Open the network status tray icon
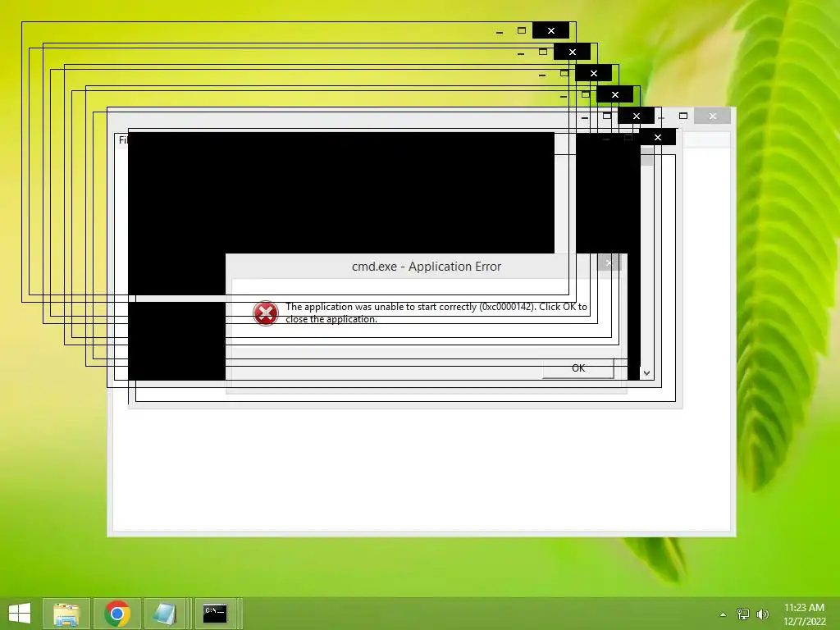The height and width of the screenshot is (630, 840). pyautogui.click(x=743, y=614)
